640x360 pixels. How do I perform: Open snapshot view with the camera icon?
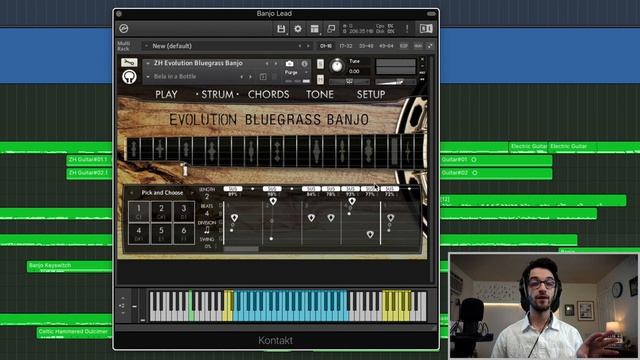click(x=289, y=64)
